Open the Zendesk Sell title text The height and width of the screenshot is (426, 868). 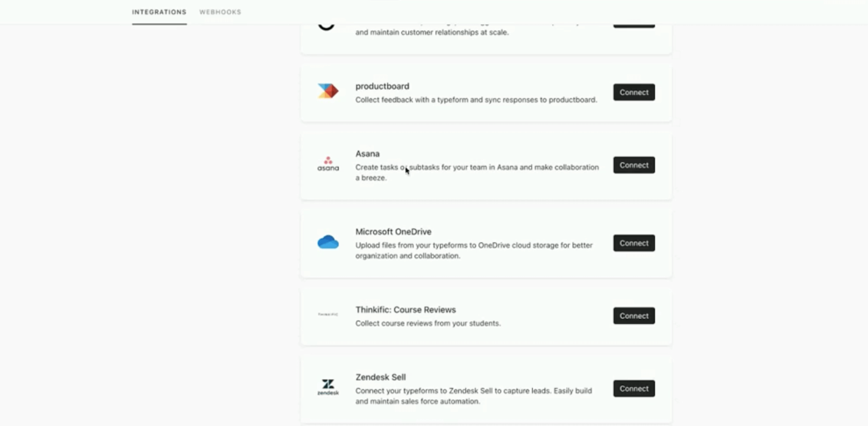[x=380, y=377]
